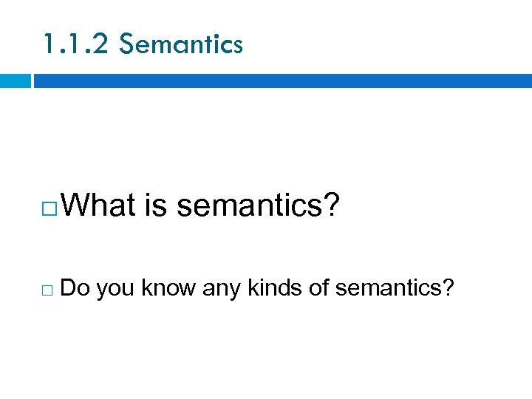Image resolution: width=532 pixels, height=399 pixels.
Task: Select the line "What is semantics?"
Action: click(201, 208)
